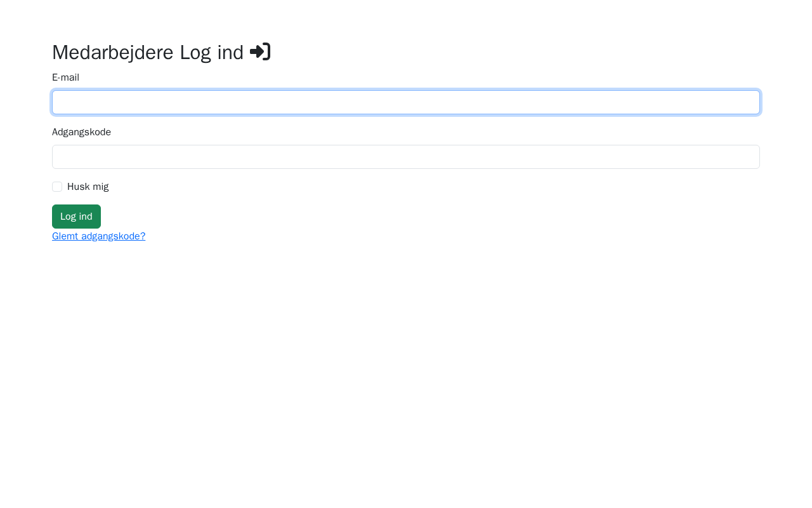Click the Husk mig label text
This screenshot has height=508, width=812.
click(88, 187)
